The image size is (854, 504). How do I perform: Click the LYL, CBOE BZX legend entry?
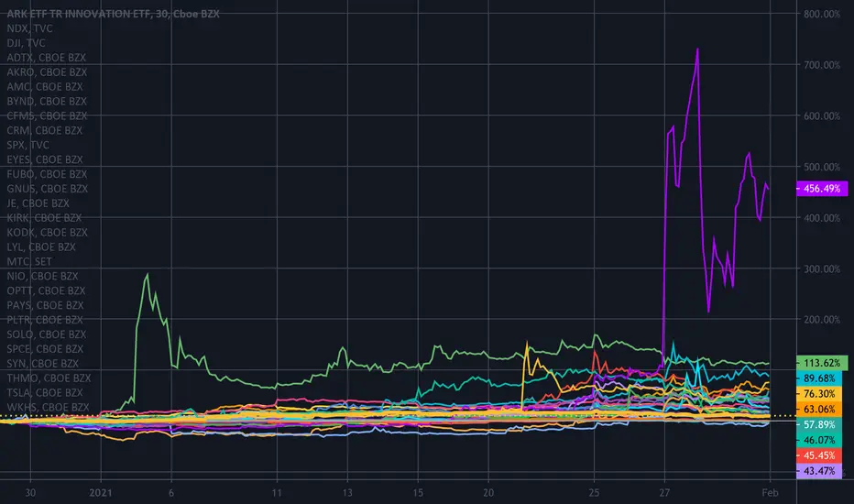tap(41, 247)
